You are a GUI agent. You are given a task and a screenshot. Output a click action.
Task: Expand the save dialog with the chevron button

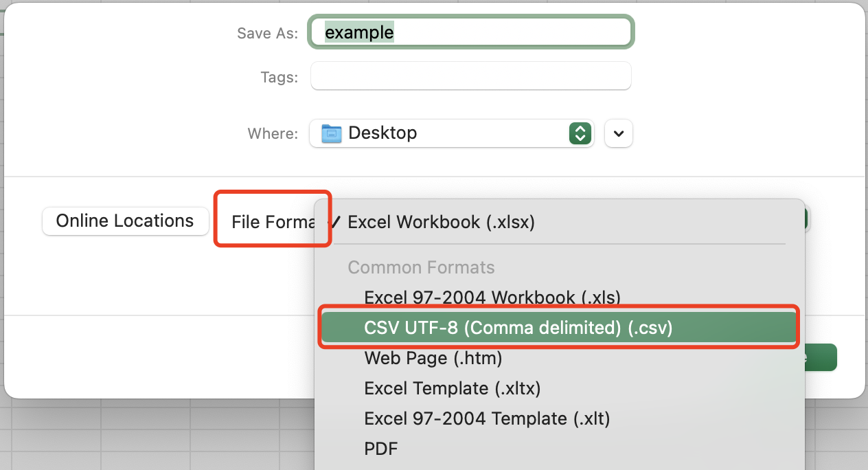pyautogui.click(x=619, y=133)
